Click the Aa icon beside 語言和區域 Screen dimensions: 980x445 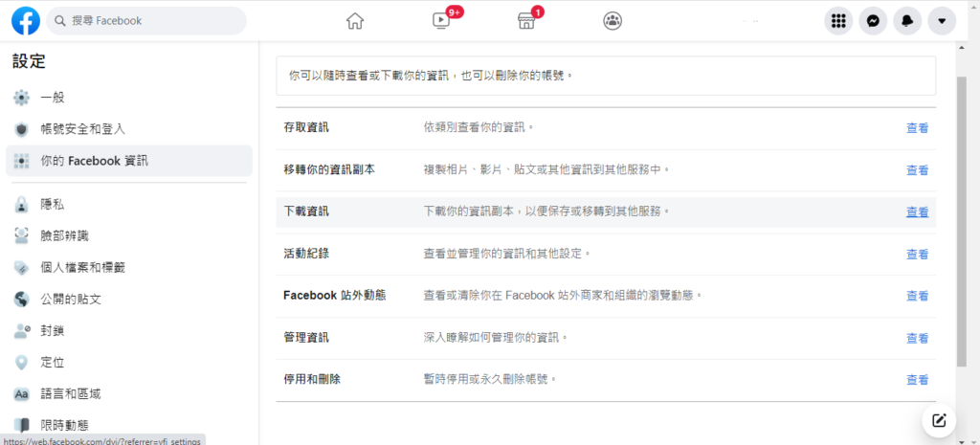(x=22, y=394)
